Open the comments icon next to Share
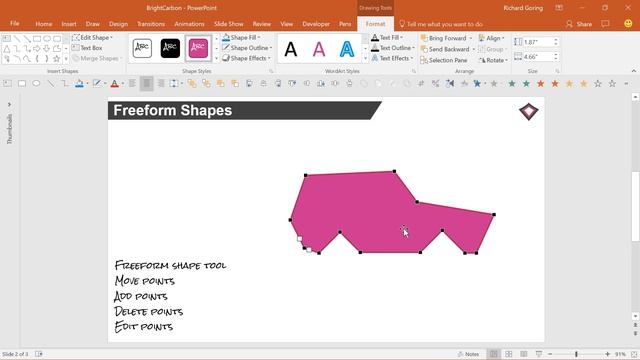 (x=605, y=24)
